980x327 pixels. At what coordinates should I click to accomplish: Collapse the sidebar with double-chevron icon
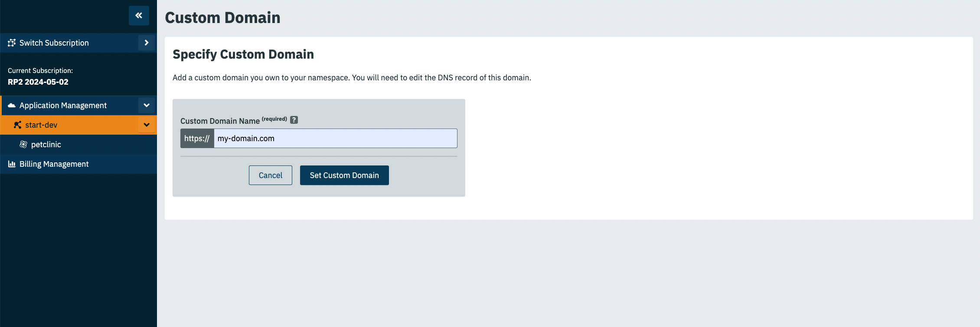point(139,16)
